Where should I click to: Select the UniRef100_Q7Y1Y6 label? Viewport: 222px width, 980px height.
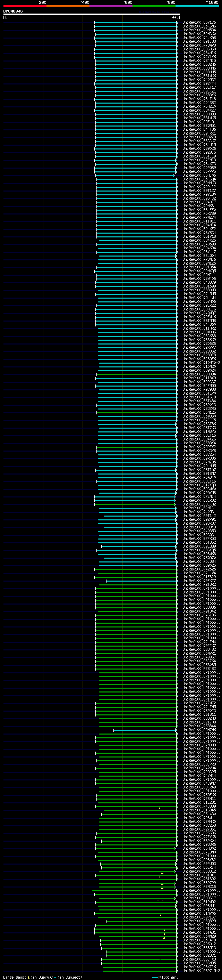pyautogui.click(x=199, y=57)
